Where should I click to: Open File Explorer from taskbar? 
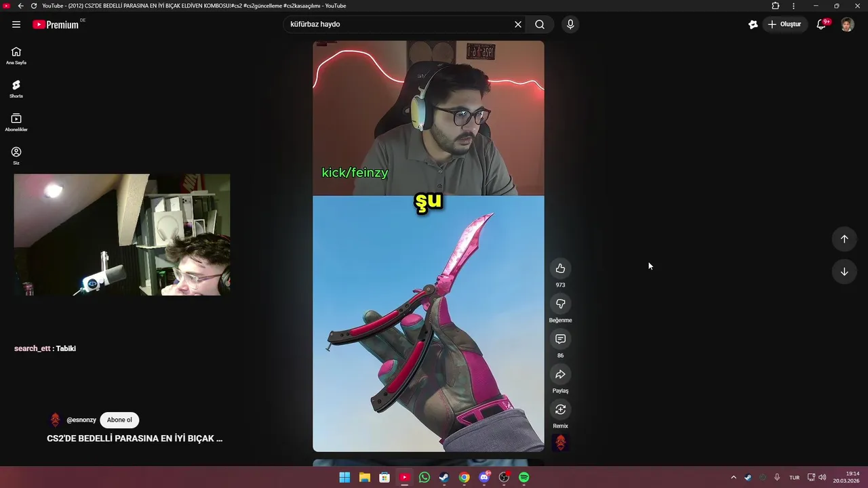364,477
